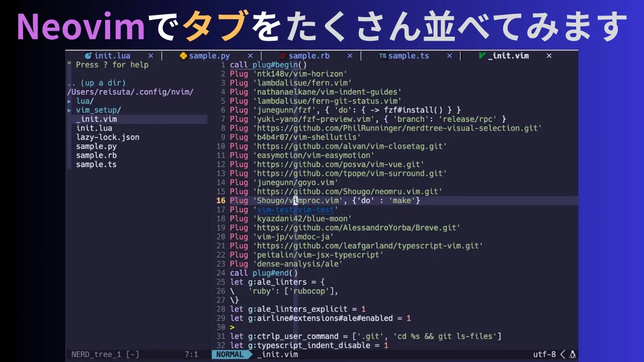Click the leafgarland/typescript-vim.git URL
This screenshot has height=362, width=644.
coord(368,246)
